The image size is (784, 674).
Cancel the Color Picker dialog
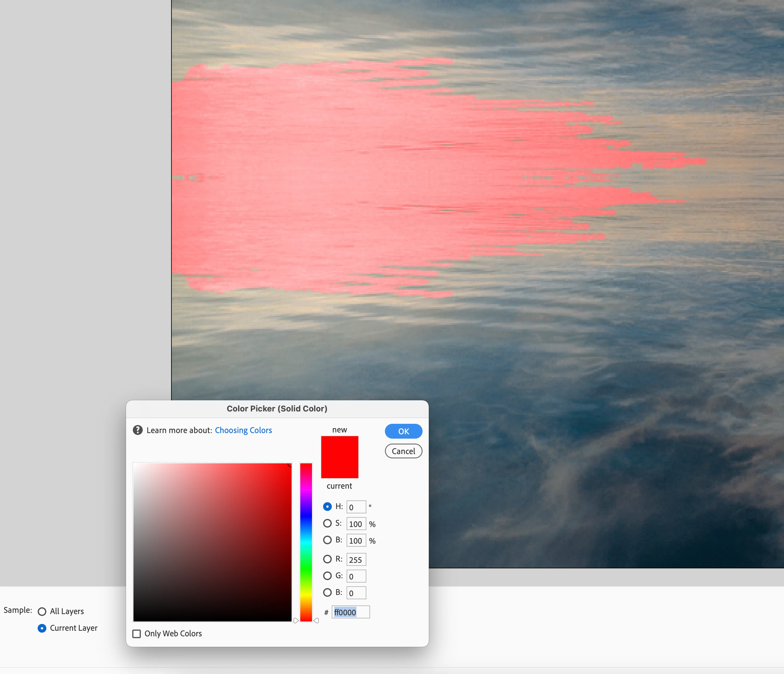click(x=403, y=451)
